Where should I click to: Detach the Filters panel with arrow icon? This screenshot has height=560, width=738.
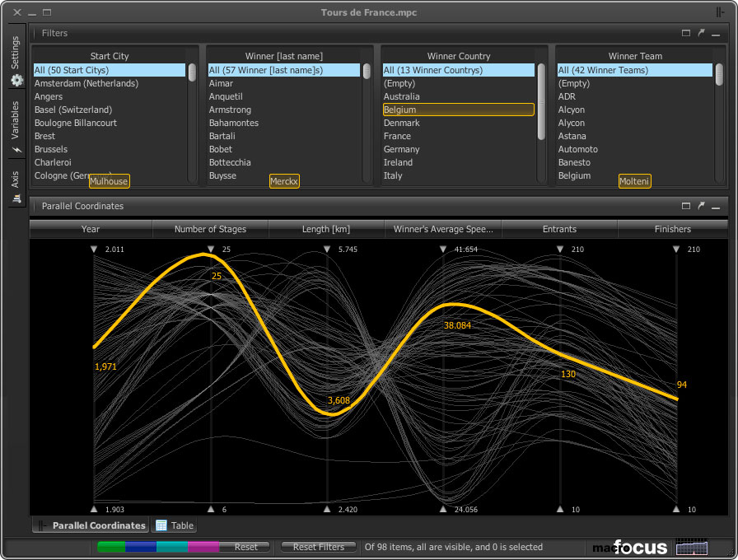pyautogui.click(x=701, y=34)
